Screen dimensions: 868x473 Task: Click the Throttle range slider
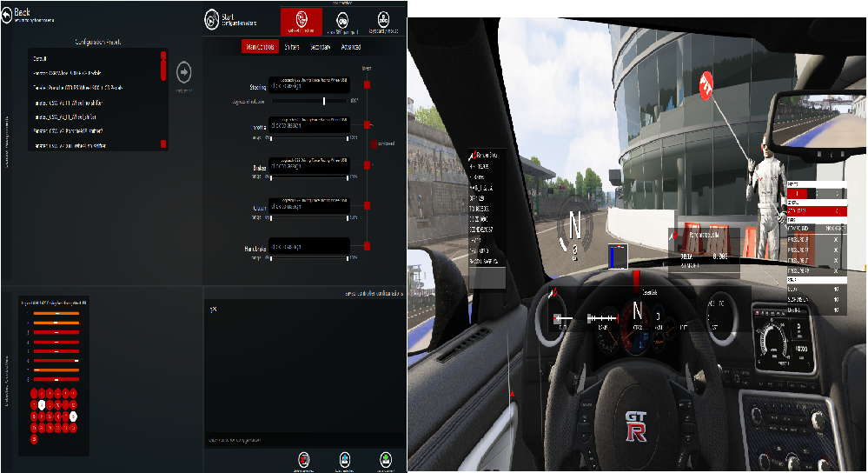pyautogui.click(x=309, y=138)
